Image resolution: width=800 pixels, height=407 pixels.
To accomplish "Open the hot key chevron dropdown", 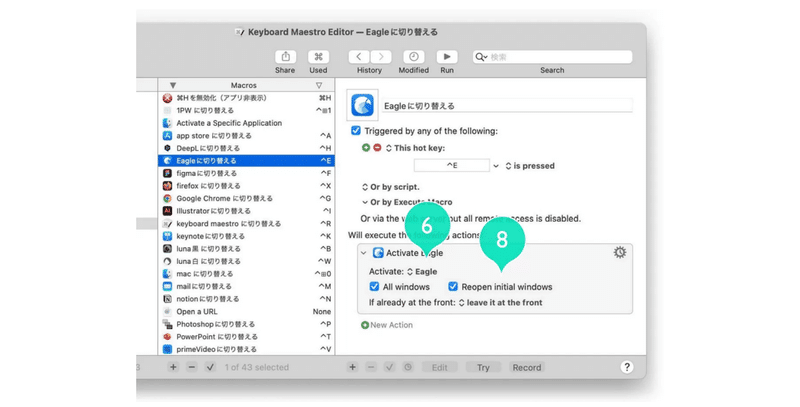I will pos(496,166).
